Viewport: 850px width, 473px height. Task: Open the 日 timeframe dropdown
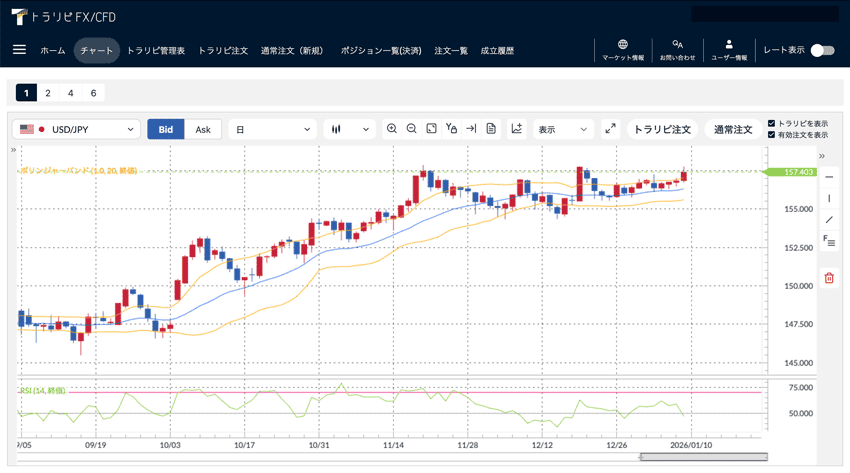272,129
